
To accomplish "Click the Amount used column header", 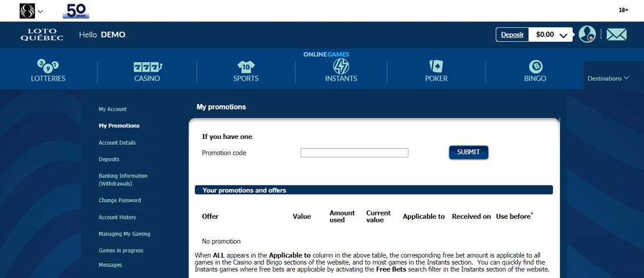I will coord(342,217).
